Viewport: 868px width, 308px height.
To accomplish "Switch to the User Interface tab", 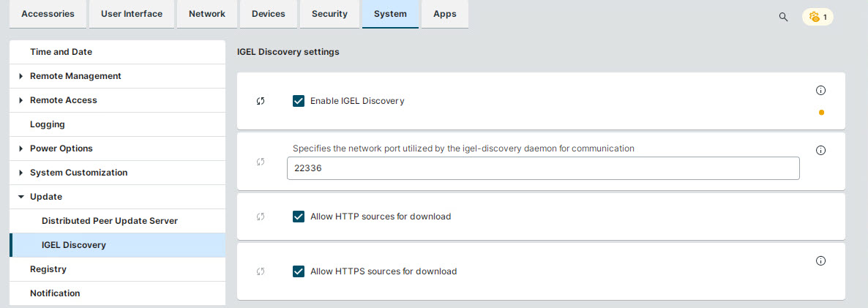I will click(132, 14).
